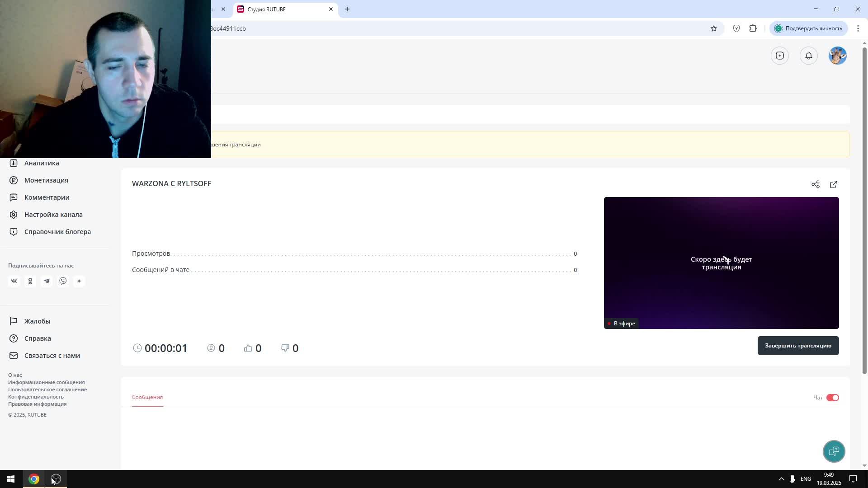Select the Сообщения tab

pos(147,397)
